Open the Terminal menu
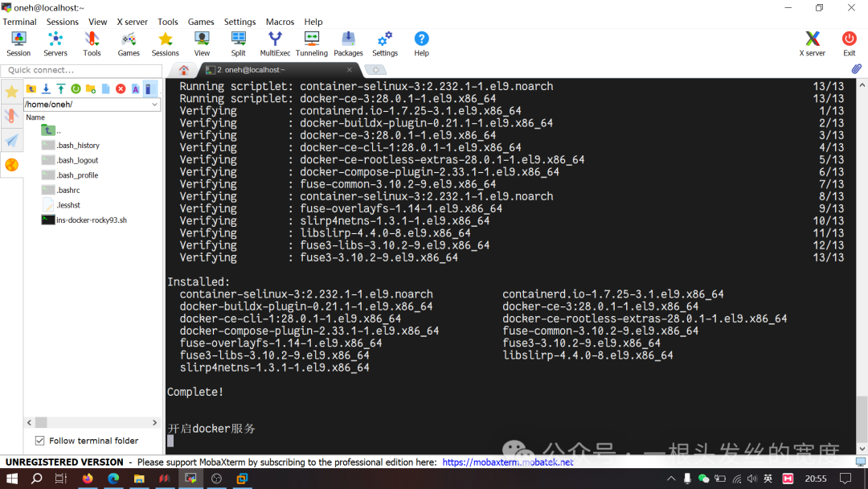Screen dimensions: 868x489 [19, 22]
